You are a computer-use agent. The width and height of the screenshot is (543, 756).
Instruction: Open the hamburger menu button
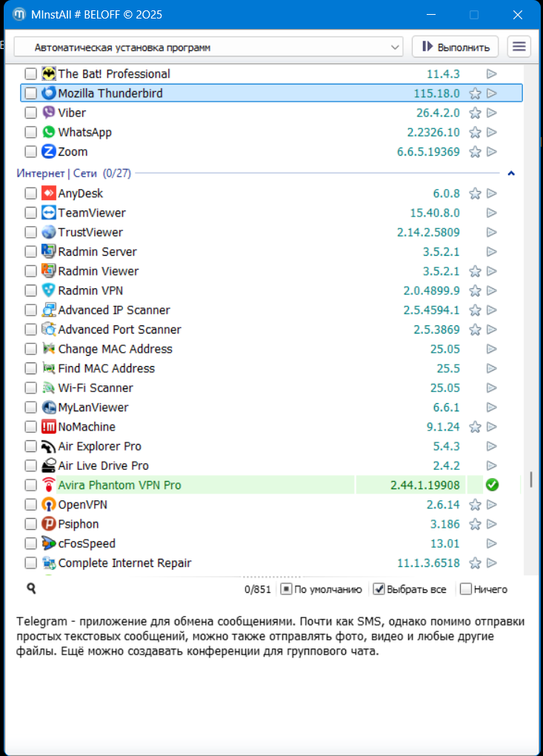click(519, 47)
